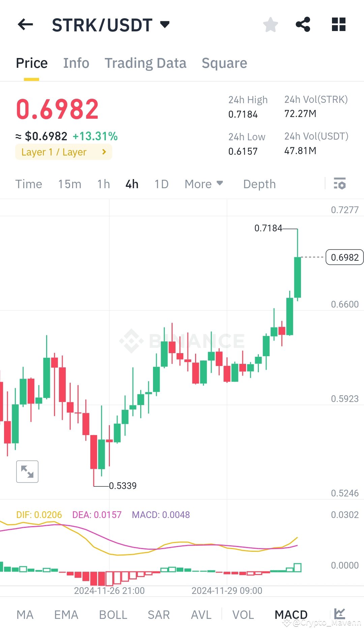Switch to the Trading Data tab

point(146,63)
